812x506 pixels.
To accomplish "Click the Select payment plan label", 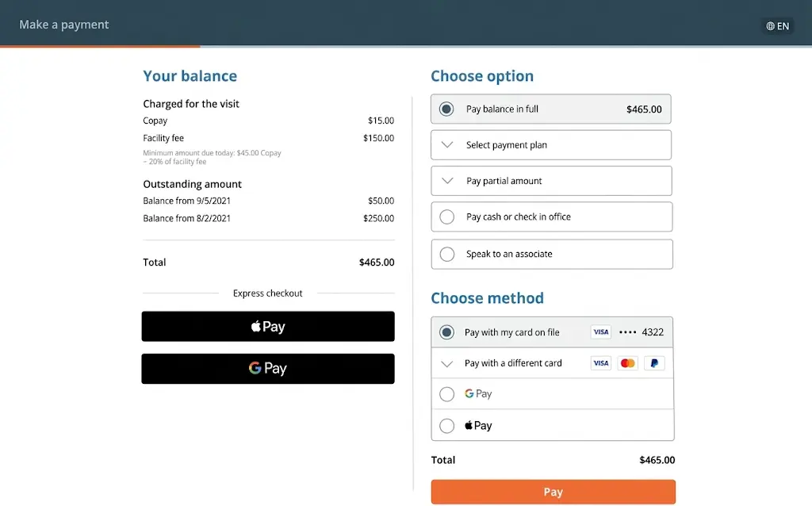I will coord(507,145).
